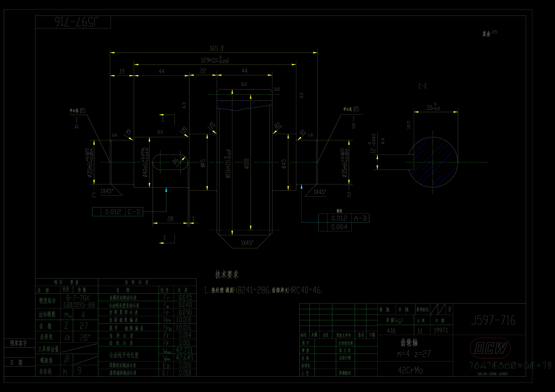This screenshot has height=392, width=555.
Task: Pick the 19 shaft-end dimension
Action: tap(122, 72)
